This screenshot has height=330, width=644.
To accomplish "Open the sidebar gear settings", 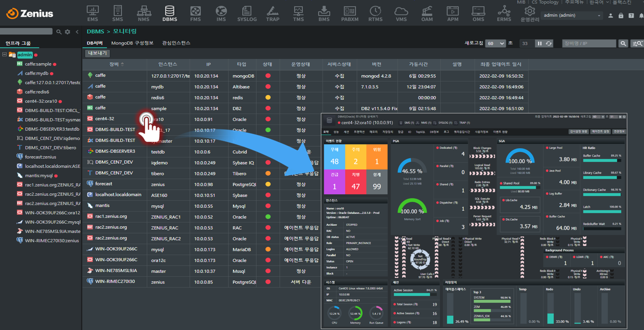I will (67, 32).
